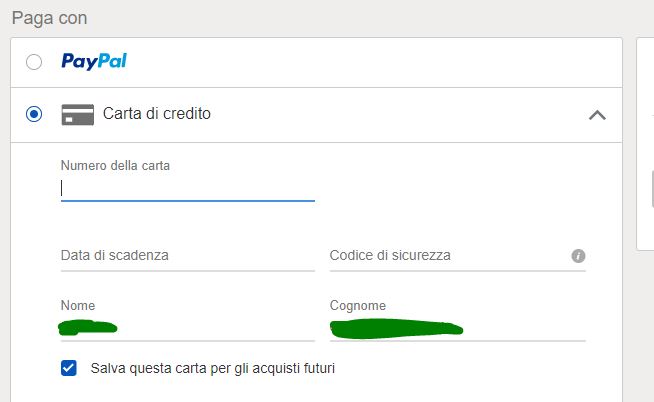Select the PayPal radio button
Viewport: 654px width, 402px height.
(34, 62)
